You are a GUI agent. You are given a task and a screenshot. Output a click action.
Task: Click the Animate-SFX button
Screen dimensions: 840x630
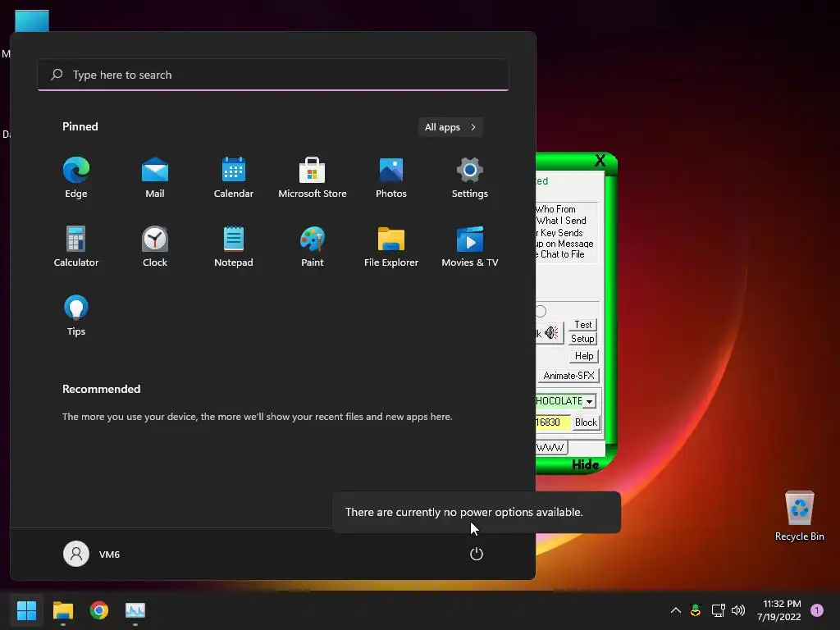(568, 376)
